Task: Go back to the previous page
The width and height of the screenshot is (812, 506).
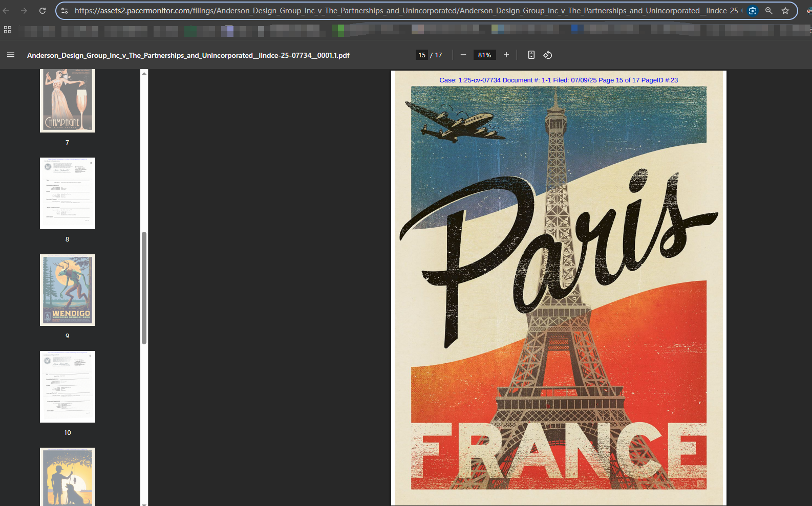Action: (x=6, y=11)
